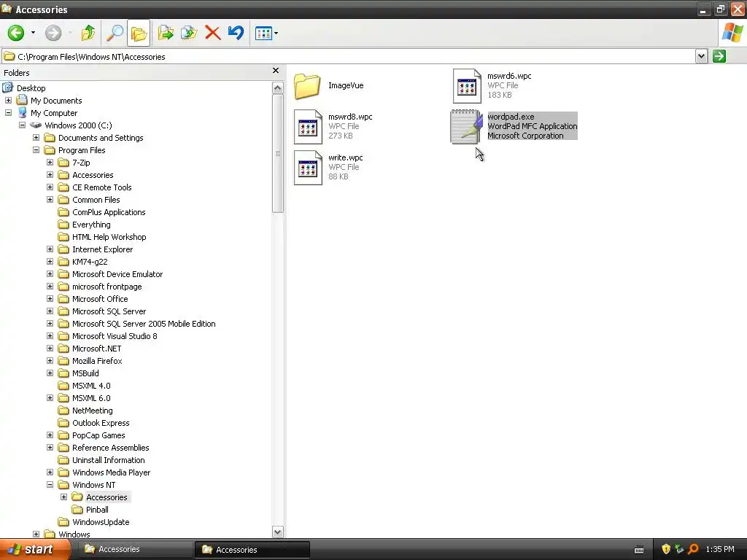
Task: Open the Start menu
Action: (34, 550)
